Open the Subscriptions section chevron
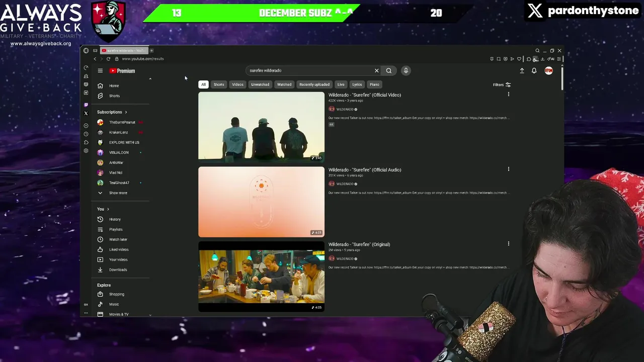 click(126, 112)
